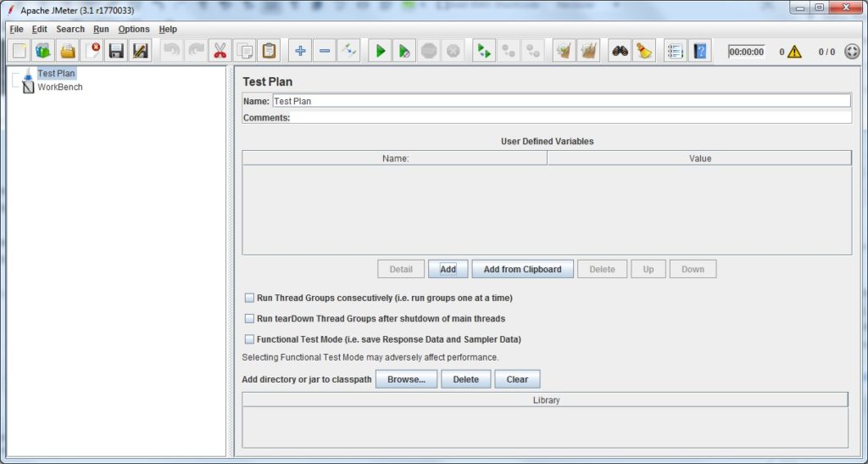The height and width of the screenshot is (464, 868).
Task: Toggle Run tearDown Thread Groups checkbox
Action: pyautogui.click(x=250, y=319)
